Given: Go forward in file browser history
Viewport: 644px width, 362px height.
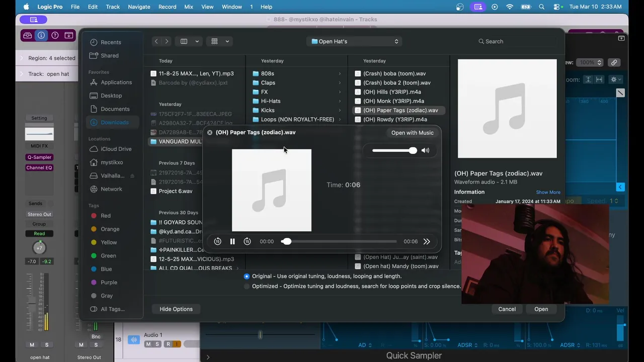Looking at the screenshot, I should tap(167, 41).
